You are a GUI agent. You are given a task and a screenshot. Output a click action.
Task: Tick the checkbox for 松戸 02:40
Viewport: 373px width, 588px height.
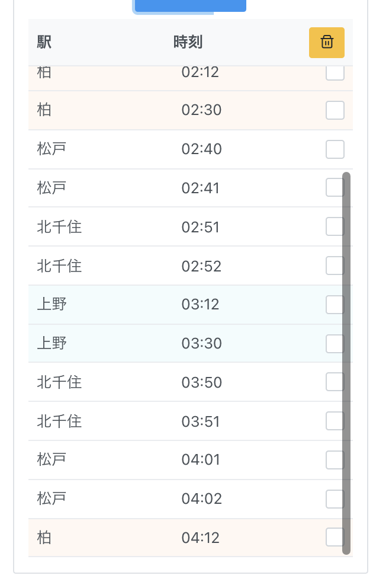click(335, 149)
